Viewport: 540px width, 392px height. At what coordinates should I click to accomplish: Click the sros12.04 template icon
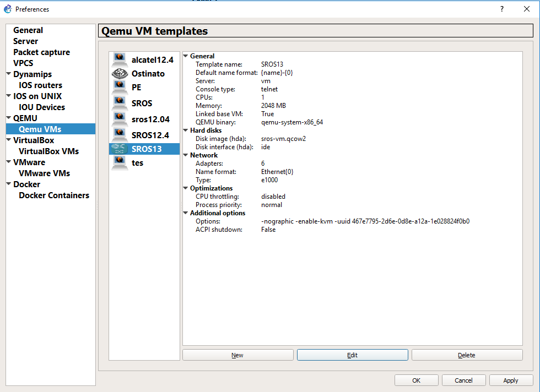[x=120, y=119]
